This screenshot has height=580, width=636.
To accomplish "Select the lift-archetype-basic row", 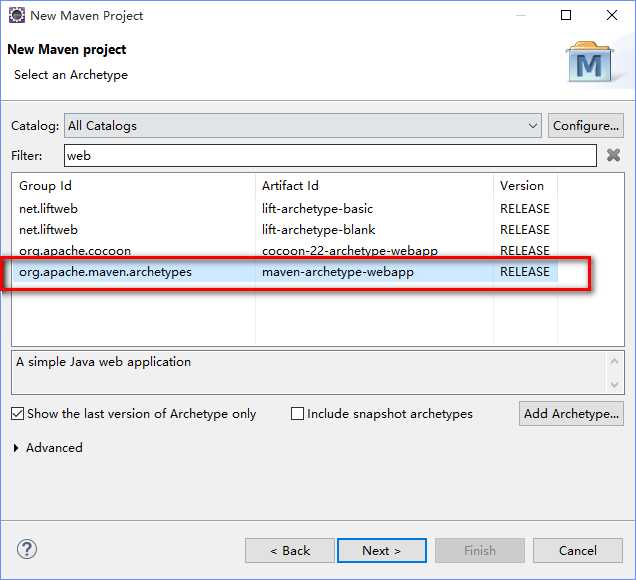I will [x=285, y=209].
